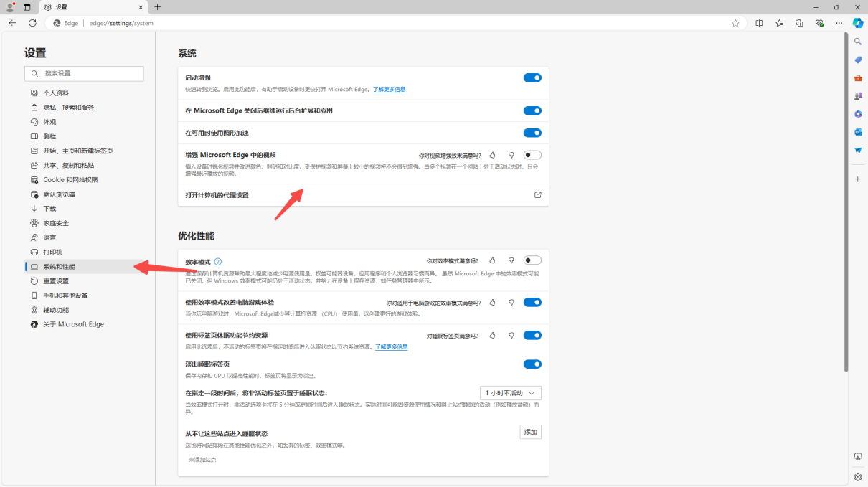Open the Outlook icon in sidebar
This screenshot has height=487, width=868.
click(858, 132)
